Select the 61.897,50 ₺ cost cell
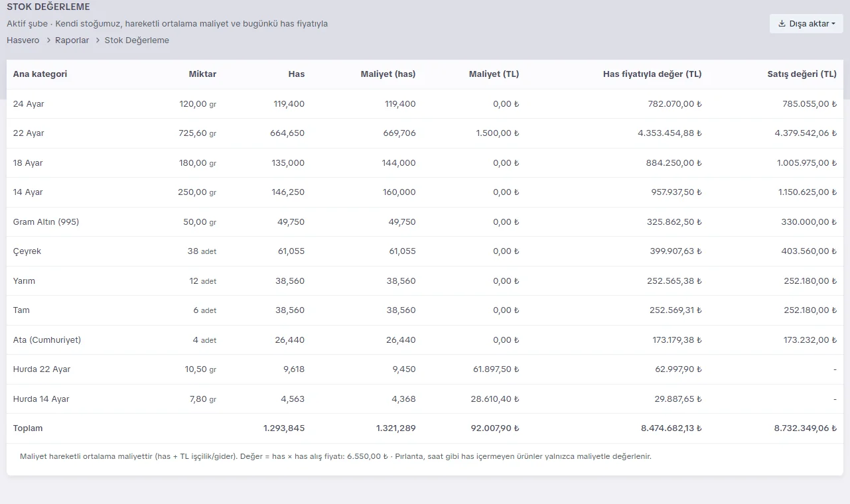 tap(495, 369)
